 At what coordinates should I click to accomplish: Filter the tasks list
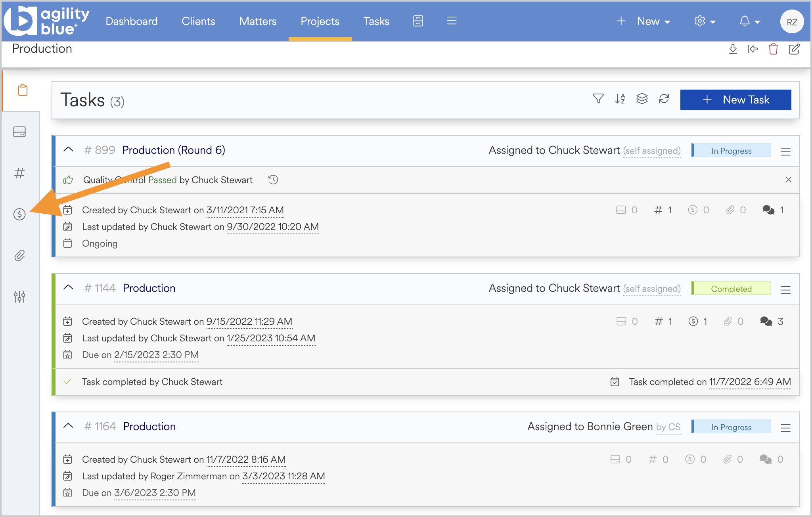pyautogui.click(x=598, y=99)
